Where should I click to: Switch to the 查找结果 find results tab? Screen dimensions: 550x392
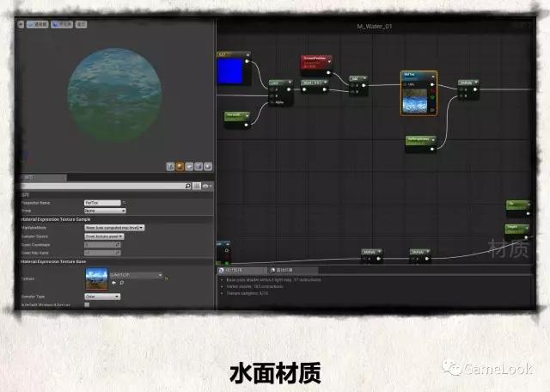coord(293,270)
